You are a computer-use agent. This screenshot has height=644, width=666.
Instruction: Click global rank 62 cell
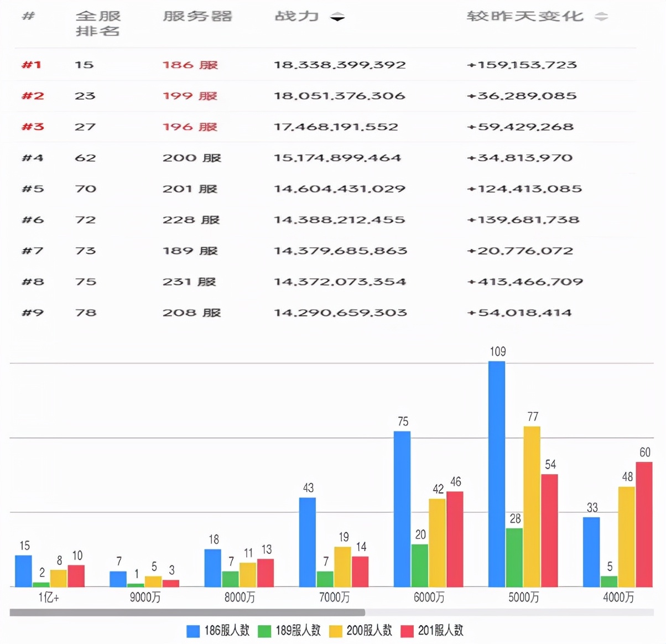[x=85, y=158]
